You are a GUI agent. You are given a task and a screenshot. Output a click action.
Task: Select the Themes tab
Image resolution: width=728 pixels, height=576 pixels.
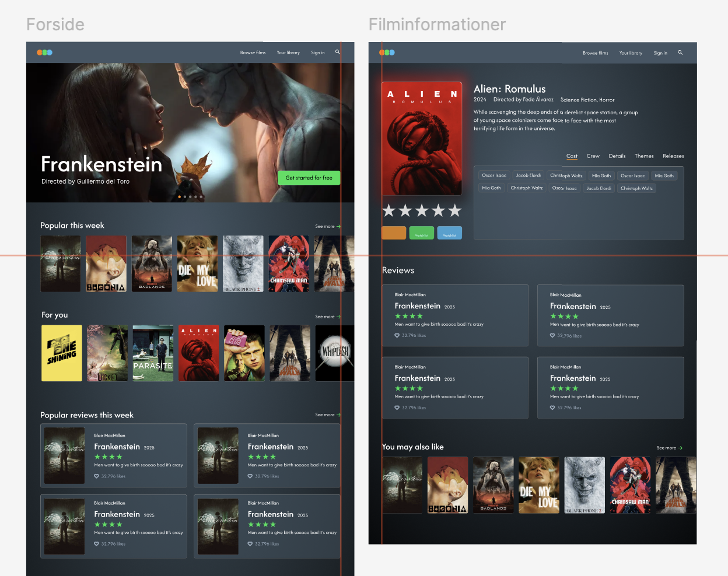[644, 156]
